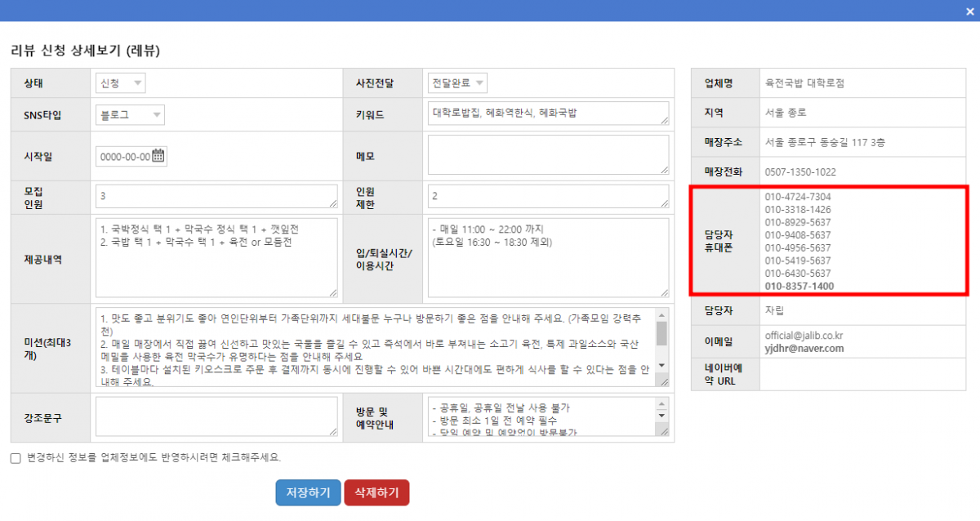The height and width of the screenshot is (521, 980).
Task: Check the box to reflect changes in 업체정보
Action: click(x=16, y=458)
